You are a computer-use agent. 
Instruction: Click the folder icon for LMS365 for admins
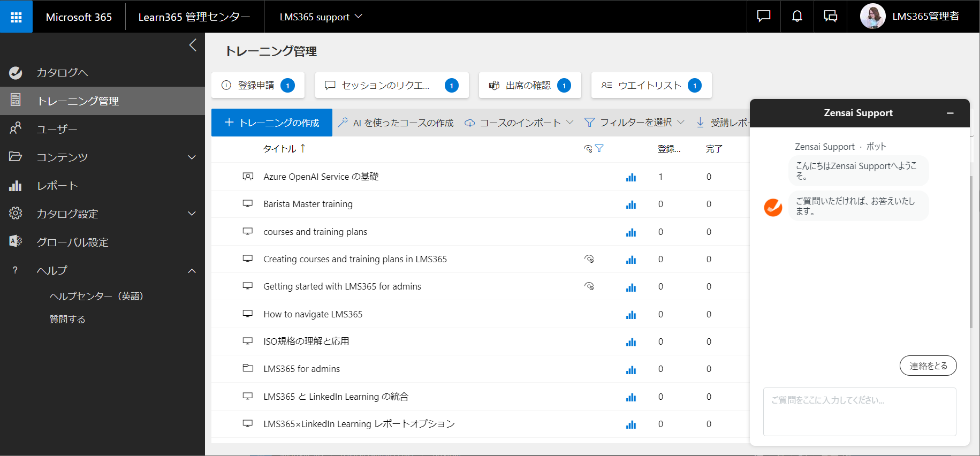248,368
